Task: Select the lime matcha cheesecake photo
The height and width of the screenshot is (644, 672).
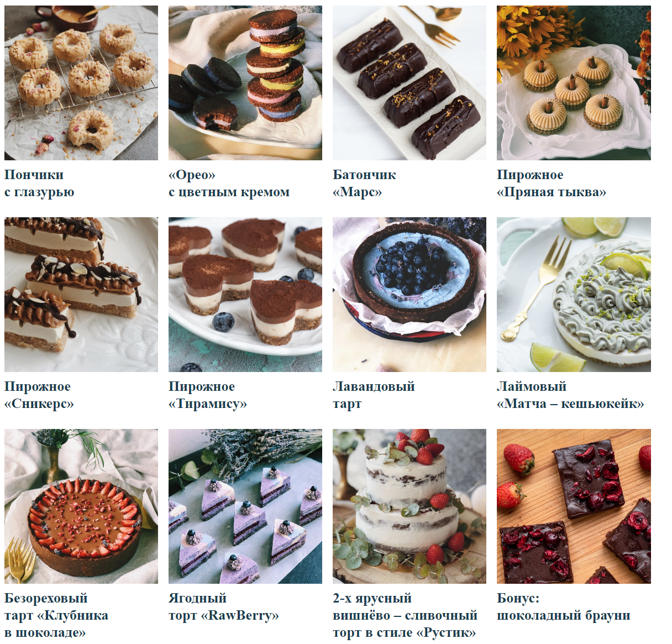Action: [x=574, y=295]
